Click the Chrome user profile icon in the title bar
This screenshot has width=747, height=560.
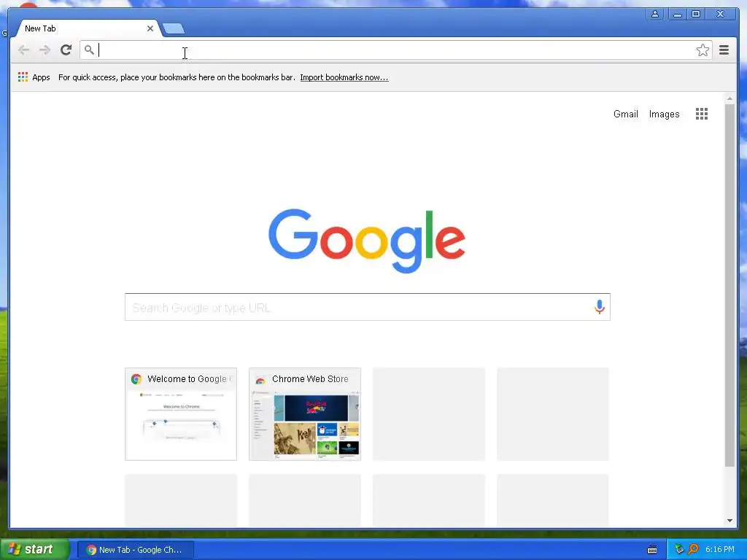click(655, 15)
